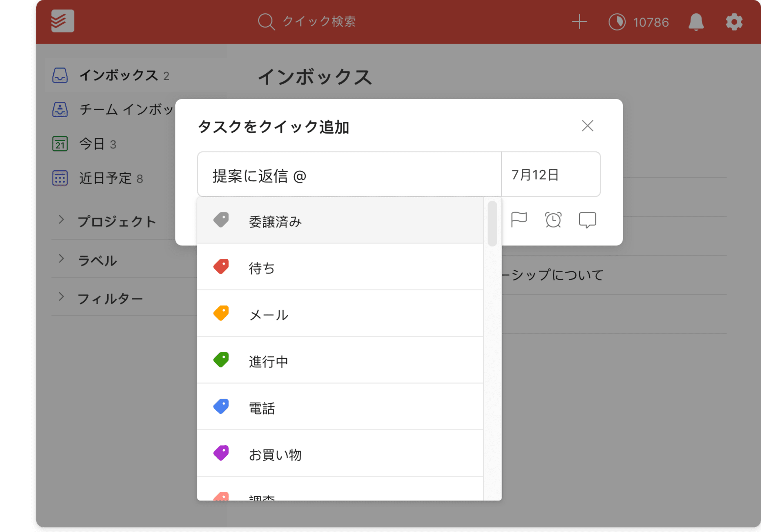Click the インボックス page heading
Image resolution: width=761 pixels, height=532 pixels.
point(315,77)
